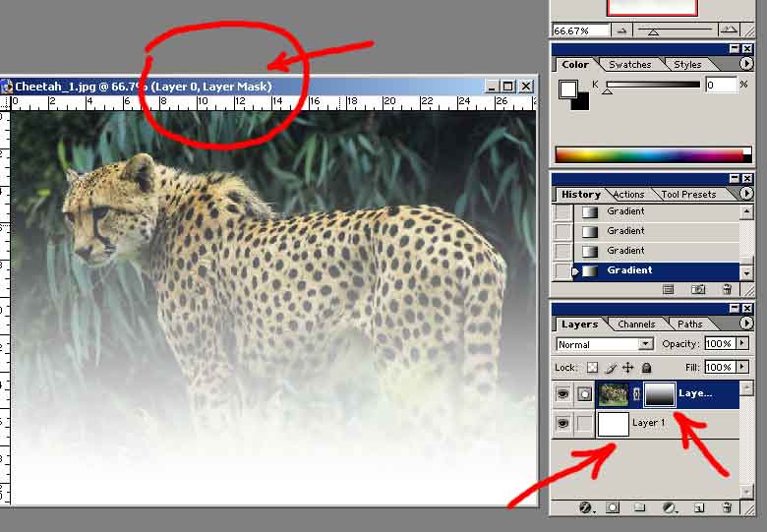
Task: Click the Add layer mask icon
Action: (613, 508)
